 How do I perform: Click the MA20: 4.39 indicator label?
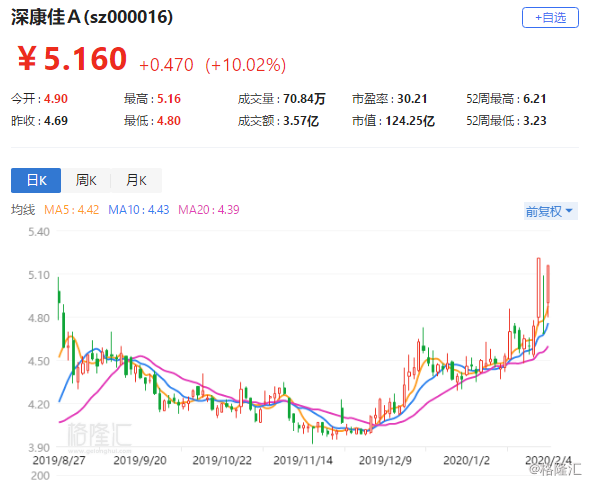click(x=208, y=210)
